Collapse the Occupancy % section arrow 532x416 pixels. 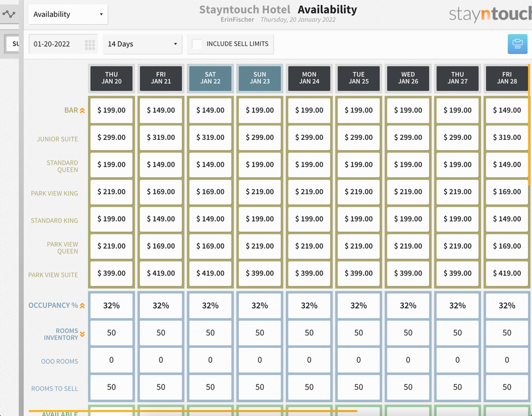pyautogui.click(x=82, y=306)
